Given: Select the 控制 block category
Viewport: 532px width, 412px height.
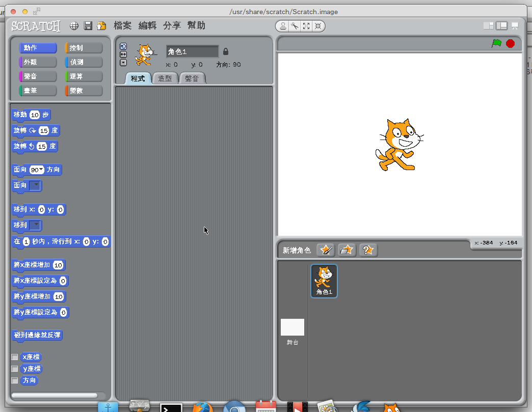Looking at the screenshot, I should [x=84, y=48].
